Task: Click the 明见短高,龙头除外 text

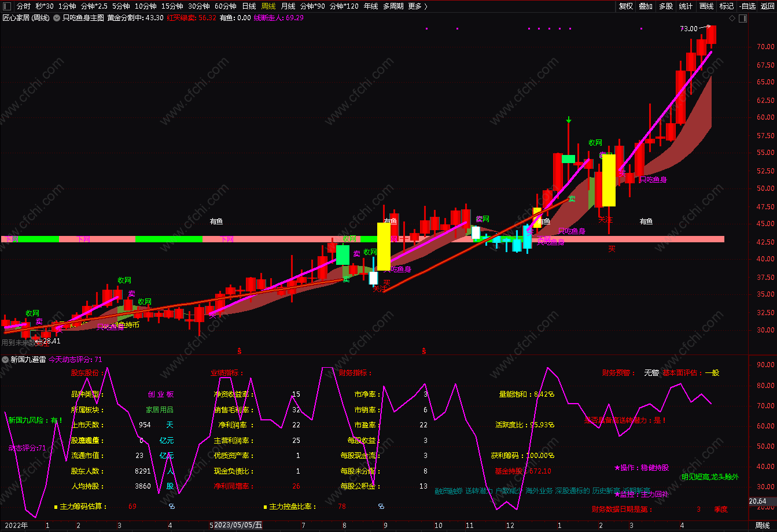Action: (x=710, y=477)
